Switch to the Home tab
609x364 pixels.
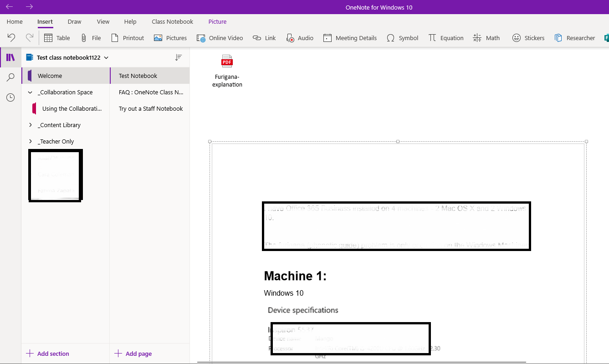pos(15,21)
